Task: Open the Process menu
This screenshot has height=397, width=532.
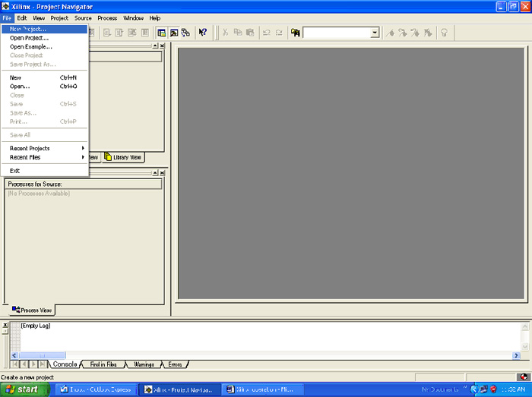Action: point(107,18)
